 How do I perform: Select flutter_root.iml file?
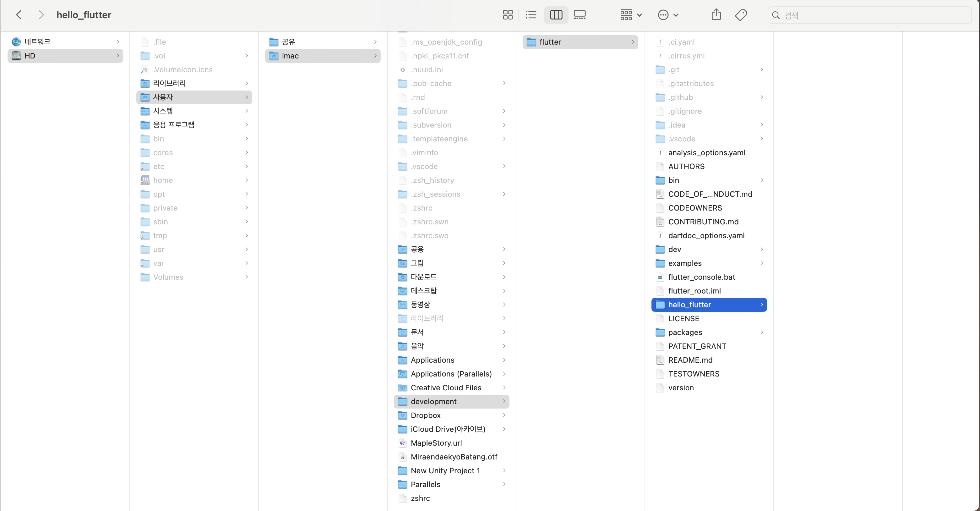coord(709,291)
